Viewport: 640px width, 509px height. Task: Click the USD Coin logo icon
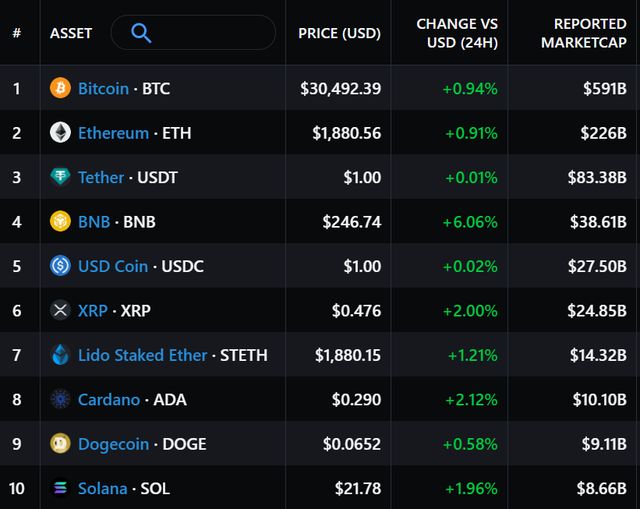point(61,266)
